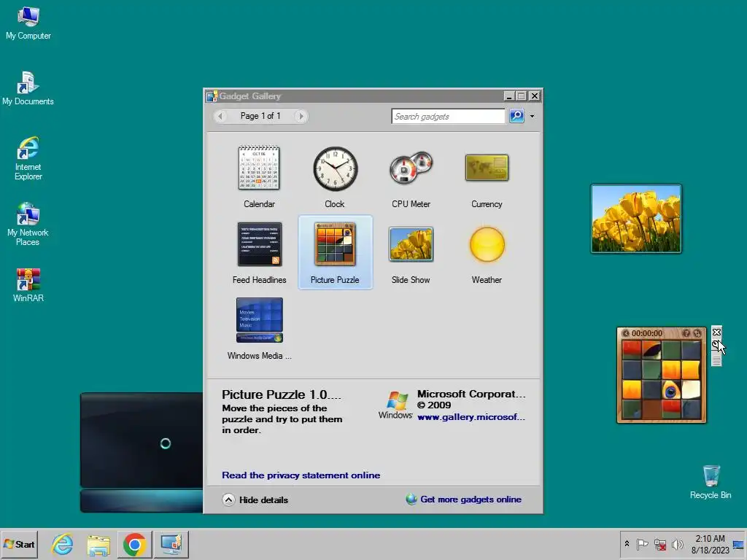Open www.gallery.microsoft link
747x560 pixels.
(x=471, y=417)
